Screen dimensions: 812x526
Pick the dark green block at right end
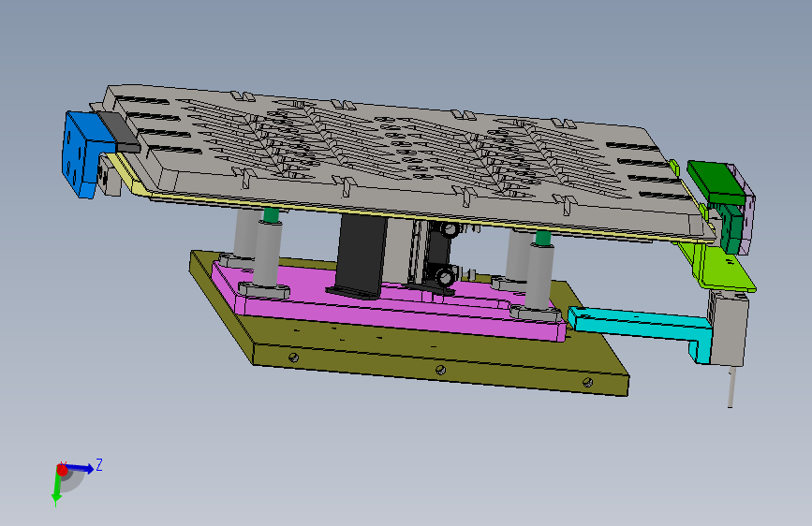click(x=716, y=182)
